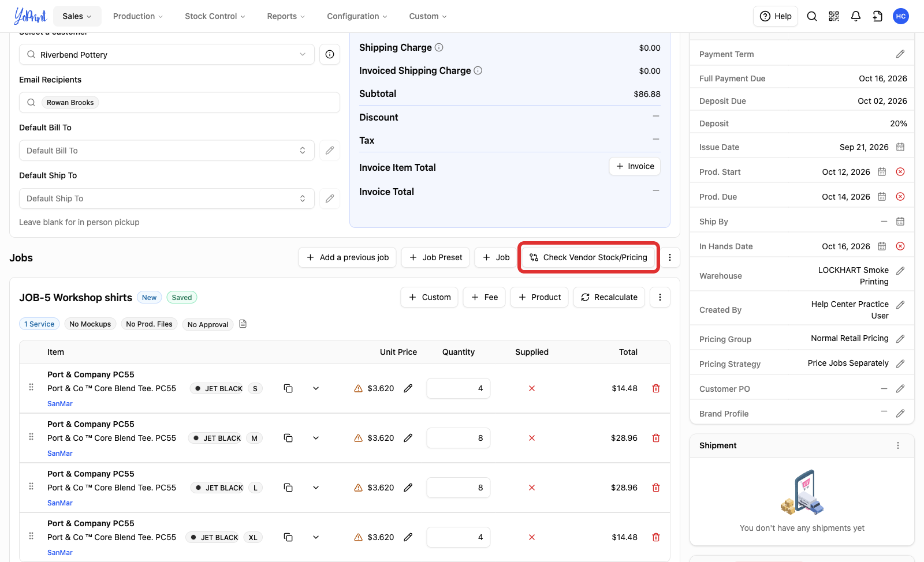Open the customer dropdown Riverbend Pottery
Image resolution: width=924 pixels, height=562 pixels.
(167, 54)
